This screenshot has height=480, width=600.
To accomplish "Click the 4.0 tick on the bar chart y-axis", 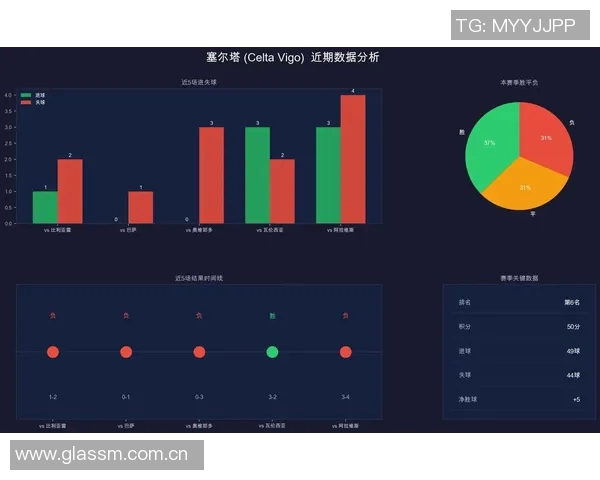I will tap(8, 95).
